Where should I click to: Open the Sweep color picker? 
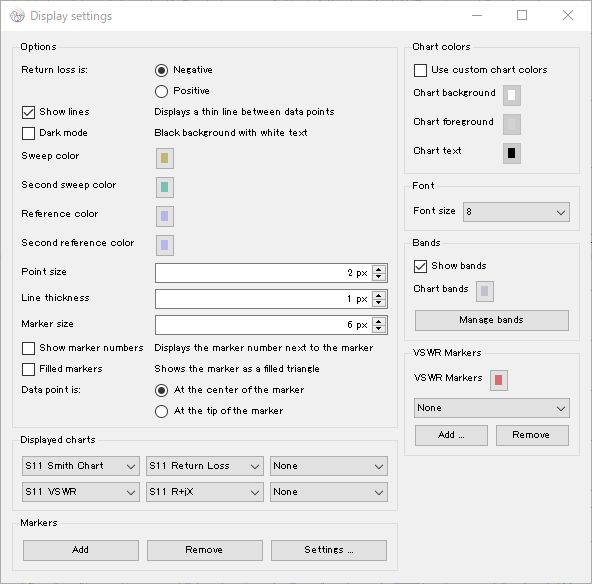coord(165,158)
